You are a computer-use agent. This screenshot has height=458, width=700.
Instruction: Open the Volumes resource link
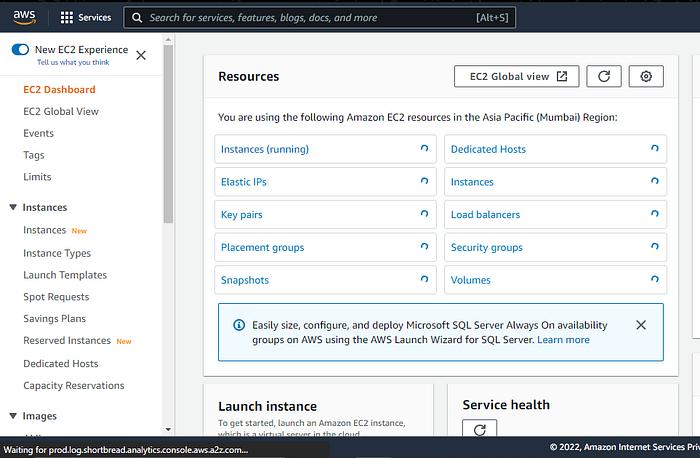click(471, 280)
